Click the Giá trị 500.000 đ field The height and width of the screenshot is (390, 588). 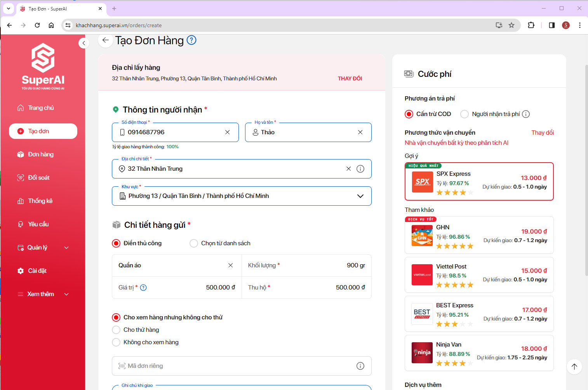(177, 288)
